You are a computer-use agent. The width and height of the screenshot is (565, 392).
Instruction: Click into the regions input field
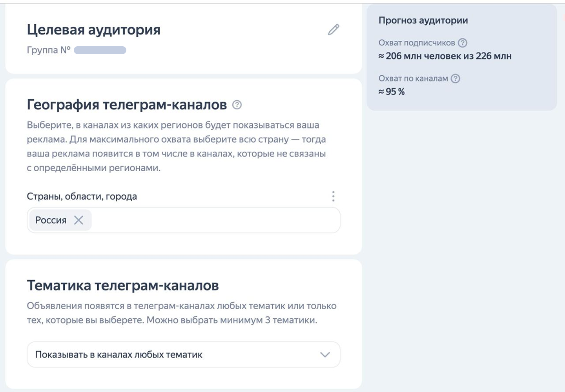point(184,220)
